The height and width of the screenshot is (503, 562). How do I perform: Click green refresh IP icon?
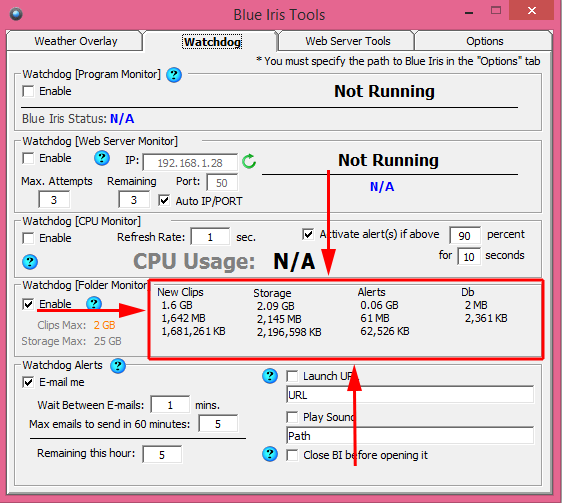coord(249,161)
